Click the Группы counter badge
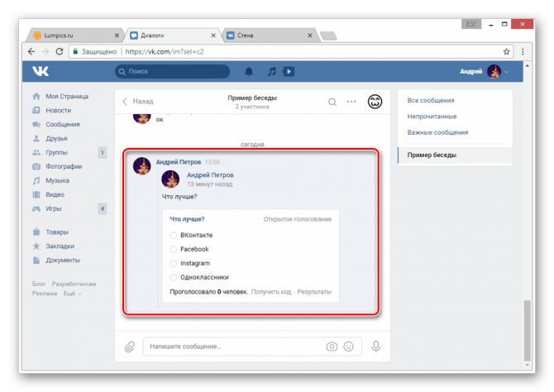This screenshot has height=392, width=554. click(x=103, y=153)
